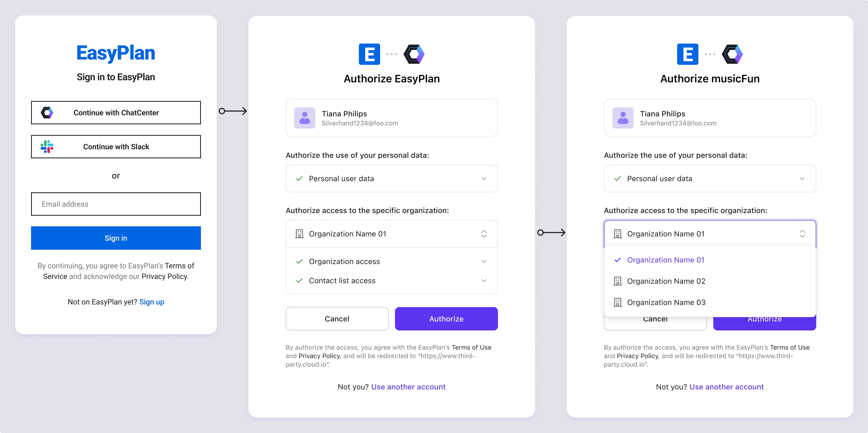
Task: Click the Email address input field
Action: point(116,204)
